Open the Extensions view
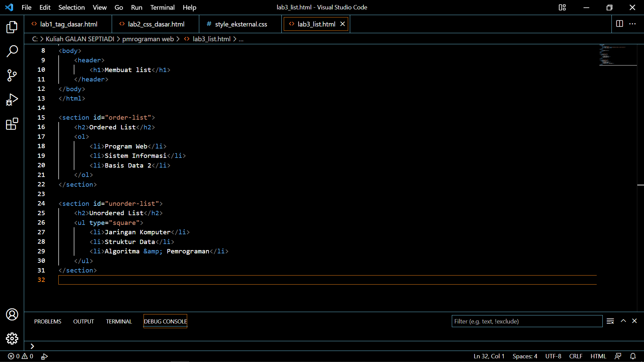The image size is (644, 362). pos(12,124)
